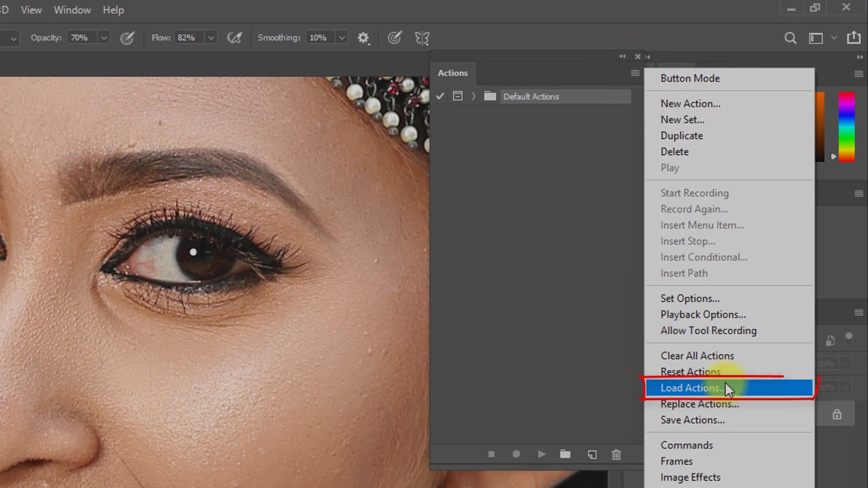
Task: Expand the Default Actions set
Action: pyautogui.click(x=474, y=97)
